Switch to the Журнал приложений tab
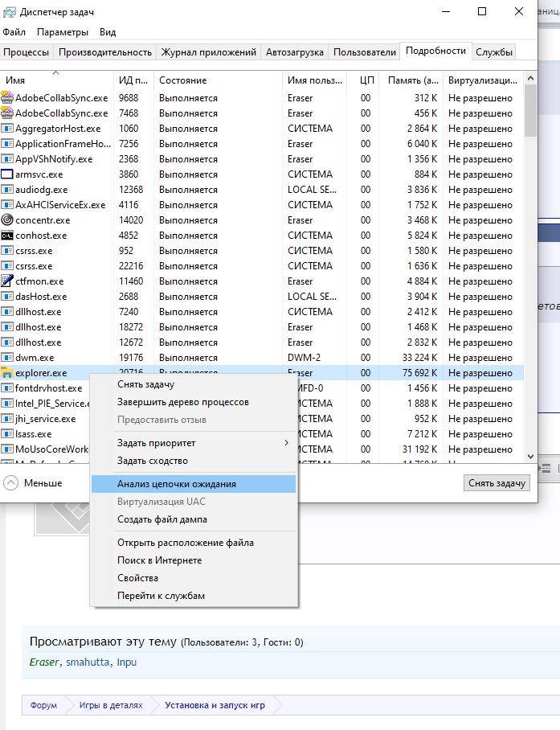The width and height of the screenshot is (560, 730). click(208, 52)
